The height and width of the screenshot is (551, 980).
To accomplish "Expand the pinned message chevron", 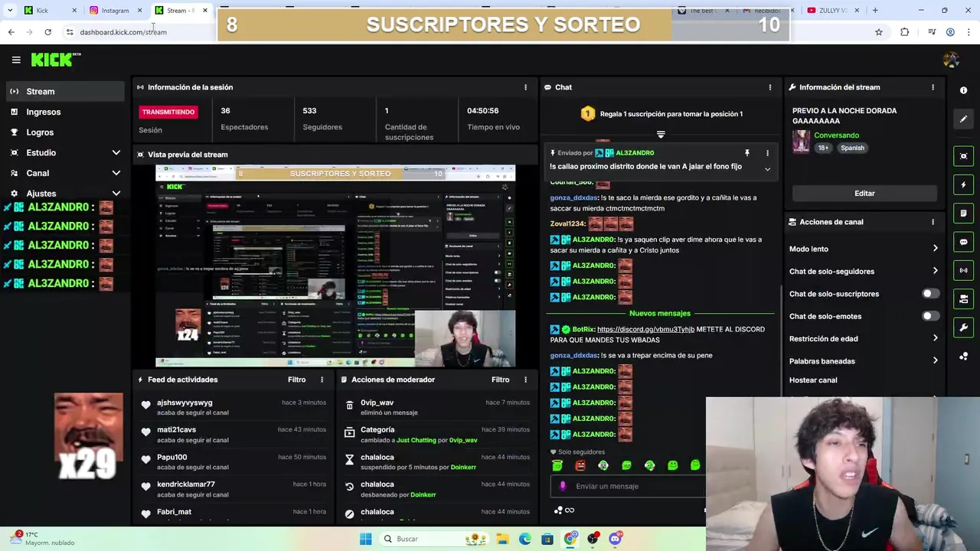I will [x=767, y=169].
